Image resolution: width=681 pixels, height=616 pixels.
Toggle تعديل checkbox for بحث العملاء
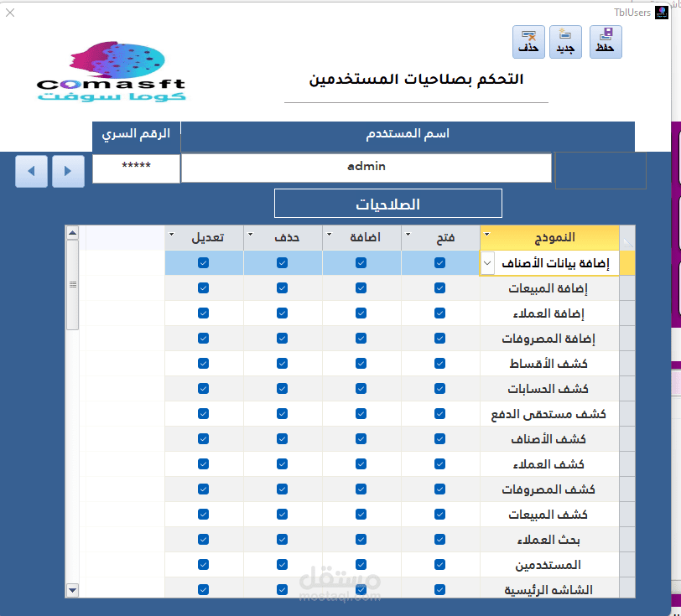click(203, 540)
